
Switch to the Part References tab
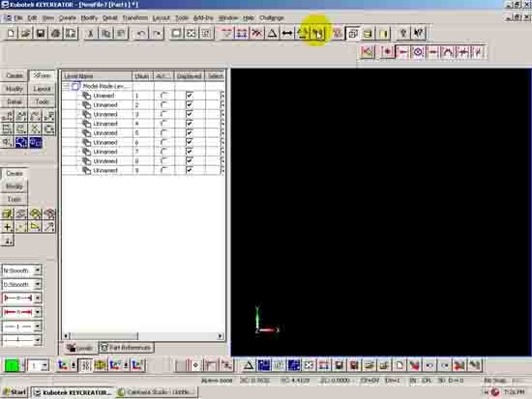(126, 348)
